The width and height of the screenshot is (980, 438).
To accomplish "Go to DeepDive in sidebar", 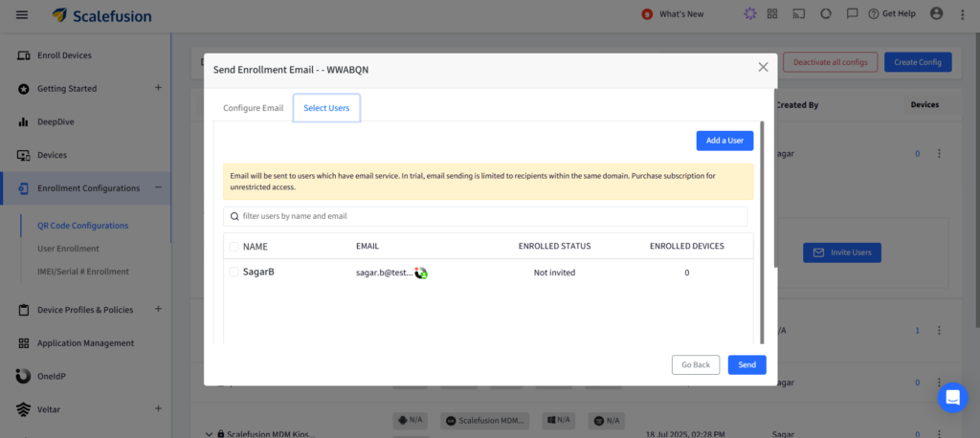I will (56, 121).
